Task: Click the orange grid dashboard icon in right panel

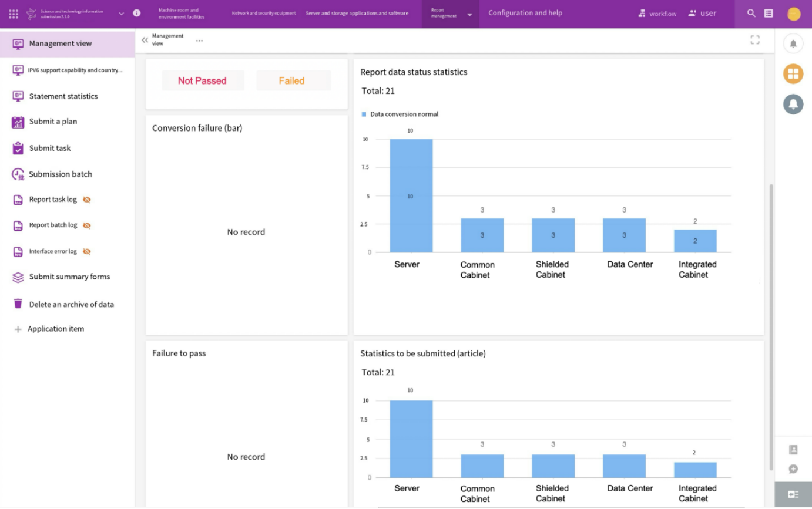Action: [793, 73]
